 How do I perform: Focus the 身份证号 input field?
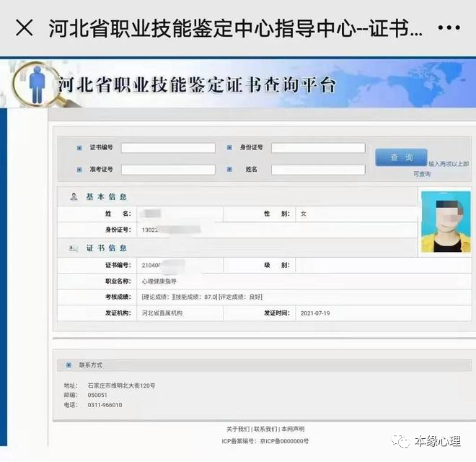pos(318,148)
